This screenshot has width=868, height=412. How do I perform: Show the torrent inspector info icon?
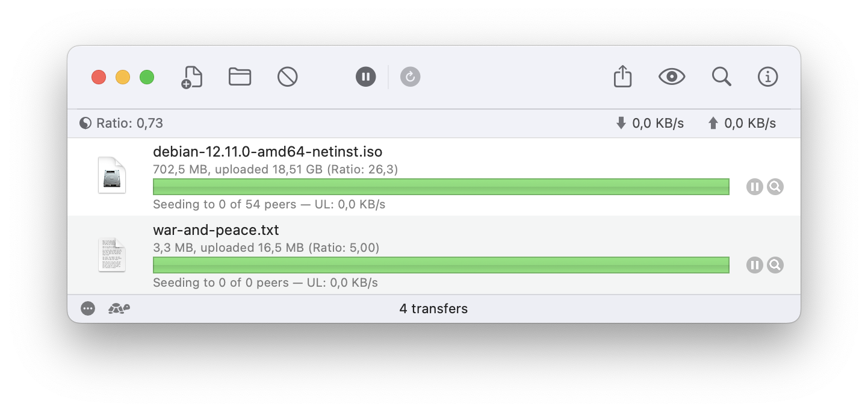pos(768,77)
